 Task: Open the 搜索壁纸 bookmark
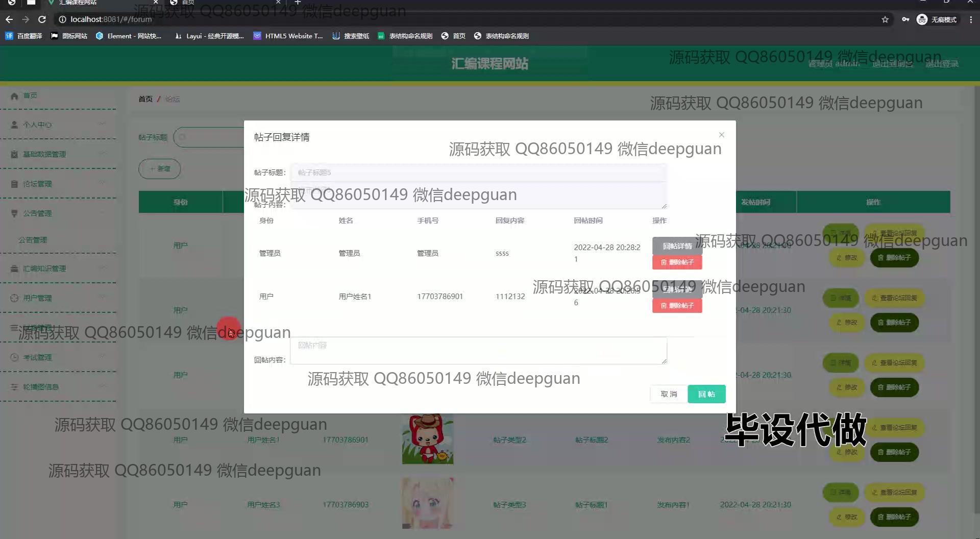pos(351,36)
